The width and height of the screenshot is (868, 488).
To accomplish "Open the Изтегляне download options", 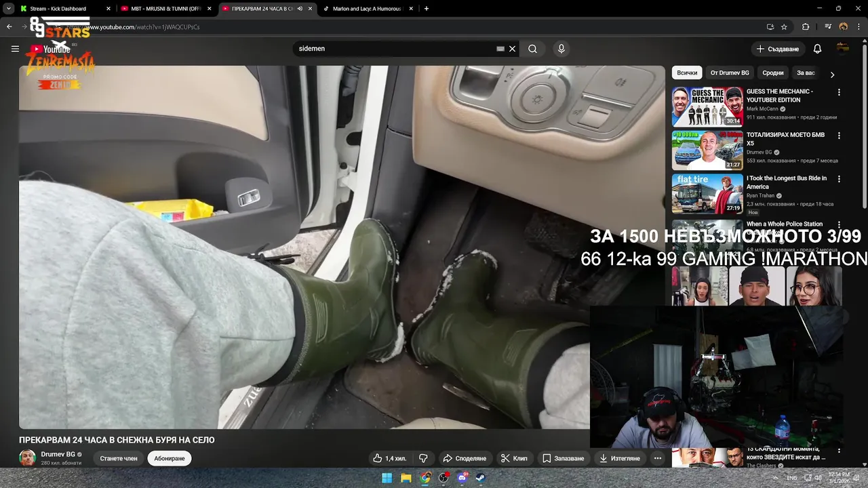I will [x=619, y=458].
